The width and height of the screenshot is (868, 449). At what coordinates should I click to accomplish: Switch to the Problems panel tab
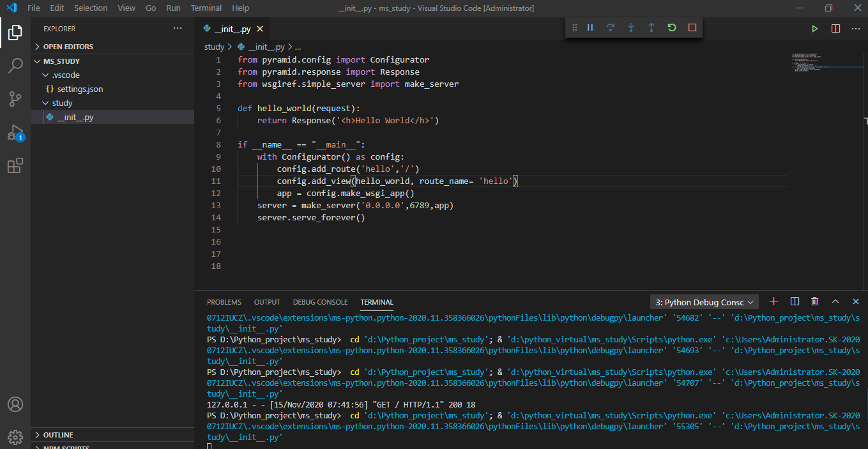tap(224, 302)
